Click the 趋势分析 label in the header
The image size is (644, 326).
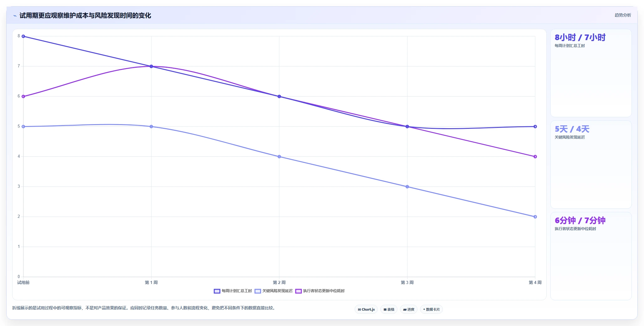pos(623,15)
